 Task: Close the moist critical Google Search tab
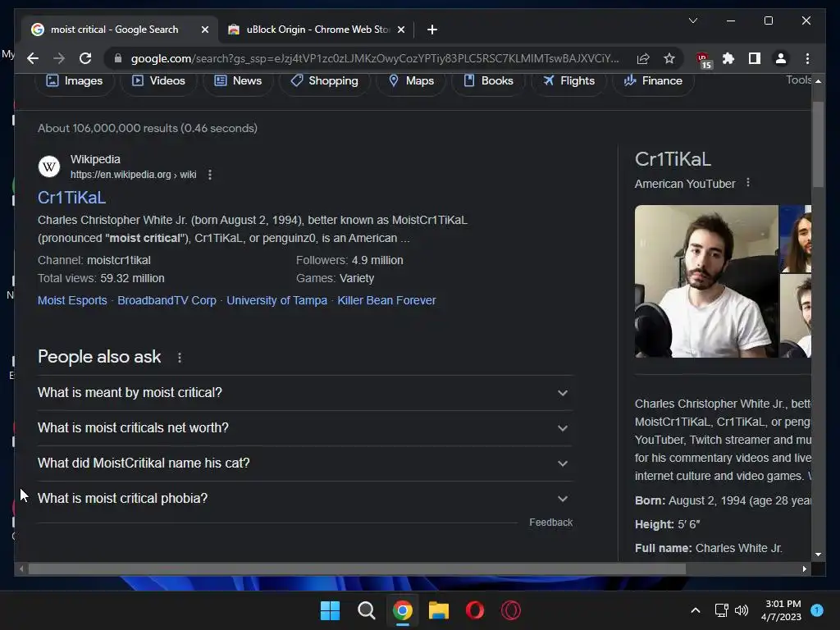pos(204,30)
